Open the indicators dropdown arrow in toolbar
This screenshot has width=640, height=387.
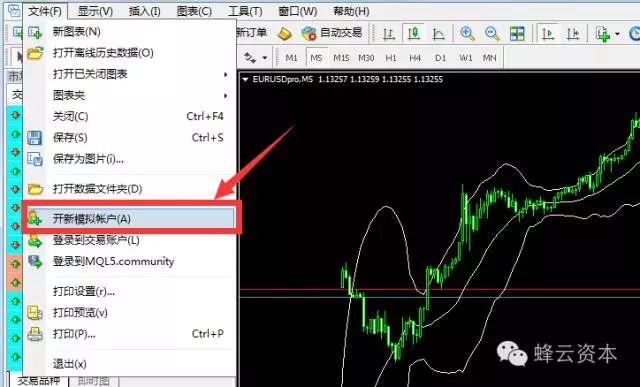pos(617,34)
